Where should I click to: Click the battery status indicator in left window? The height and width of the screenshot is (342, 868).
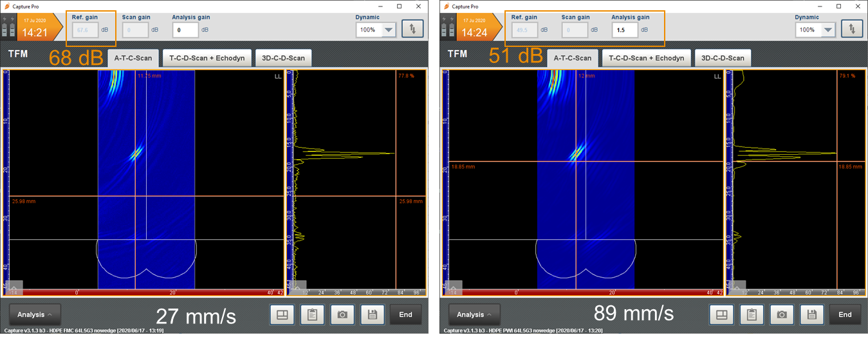[x=10, y=29]
